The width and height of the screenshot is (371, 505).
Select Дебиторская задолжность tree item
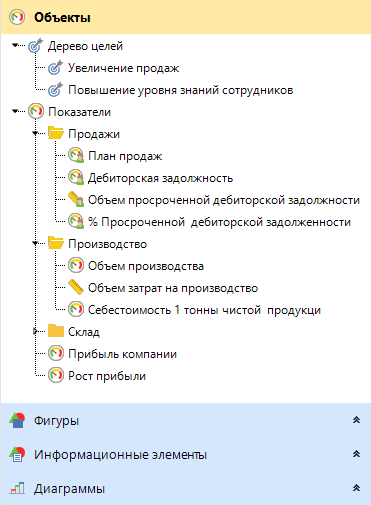(x=160, y=178)
